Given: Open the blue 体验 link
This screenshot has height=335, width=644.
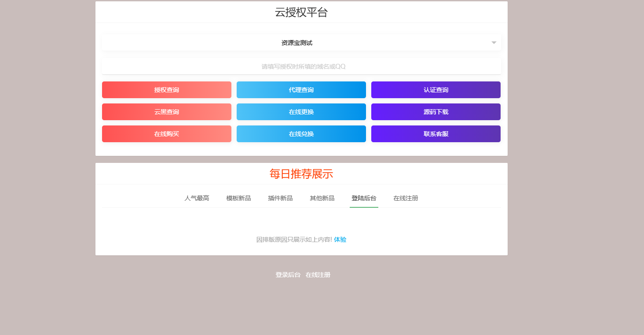Looking at the screenshot, I should coord(340,239).
